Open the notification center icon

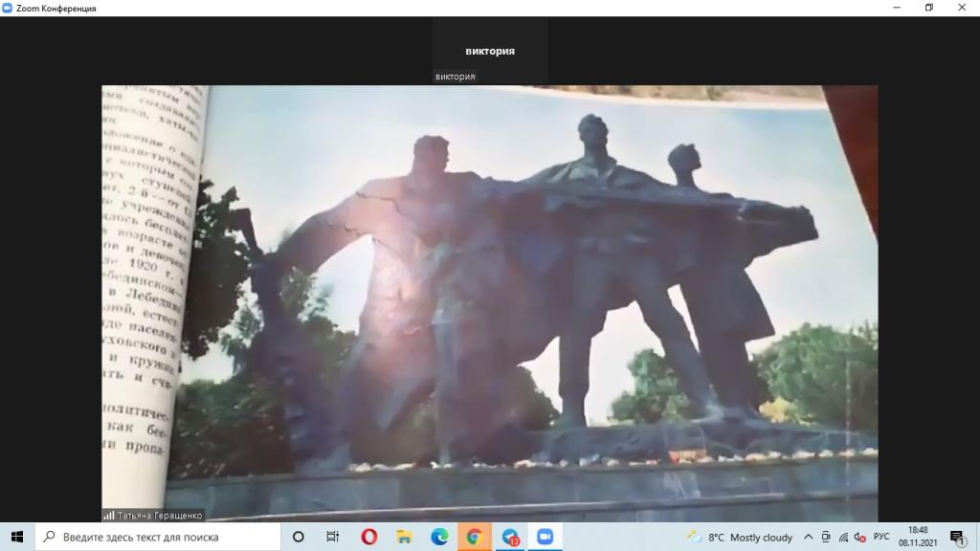[x=957, y=537]
